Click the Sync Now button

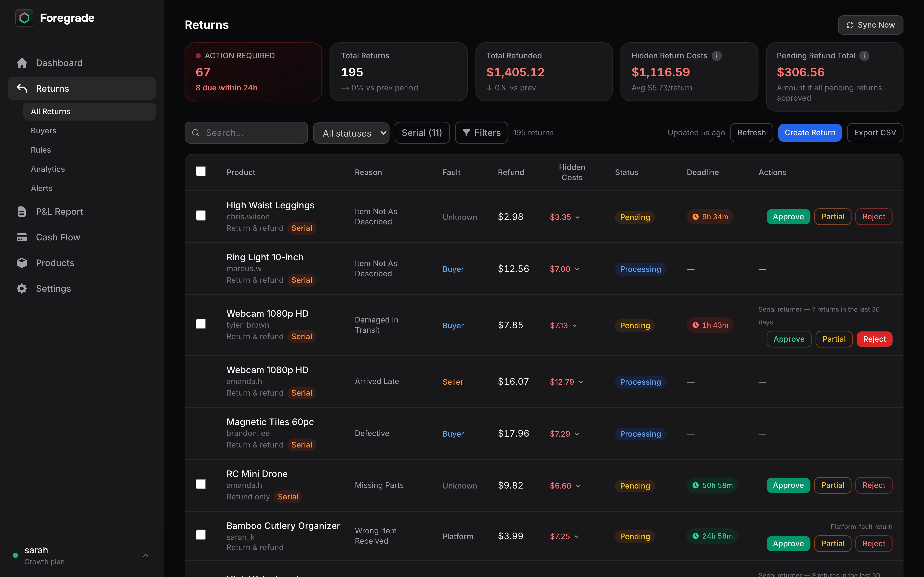tap(870, 25)
